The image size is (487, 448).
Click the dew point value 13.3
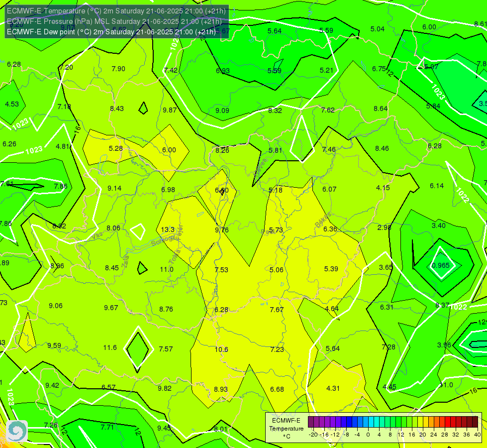point(168,229)
